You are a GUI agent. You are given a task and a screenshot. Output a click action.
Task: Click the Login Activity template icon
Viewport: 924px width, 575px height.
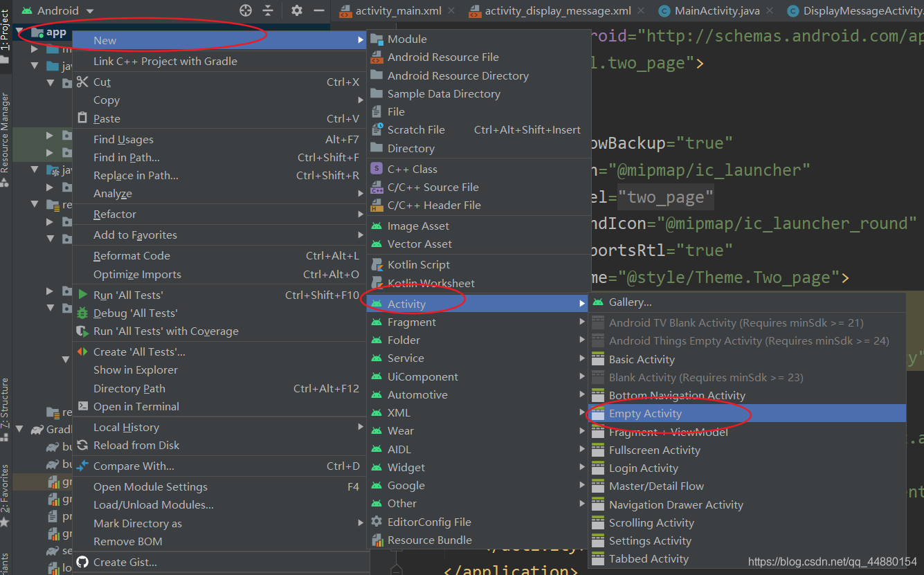(x=598, y=468)
